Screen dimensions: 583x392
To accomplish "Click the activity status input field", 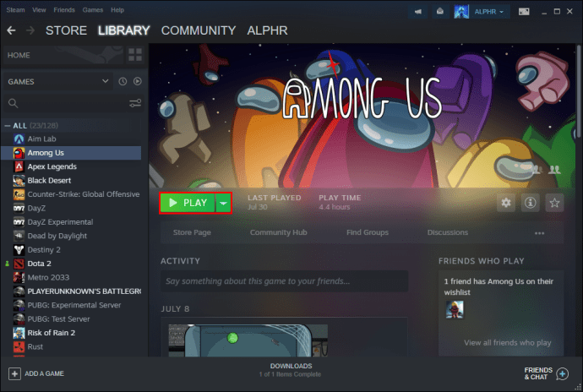I will click(285, 281).
